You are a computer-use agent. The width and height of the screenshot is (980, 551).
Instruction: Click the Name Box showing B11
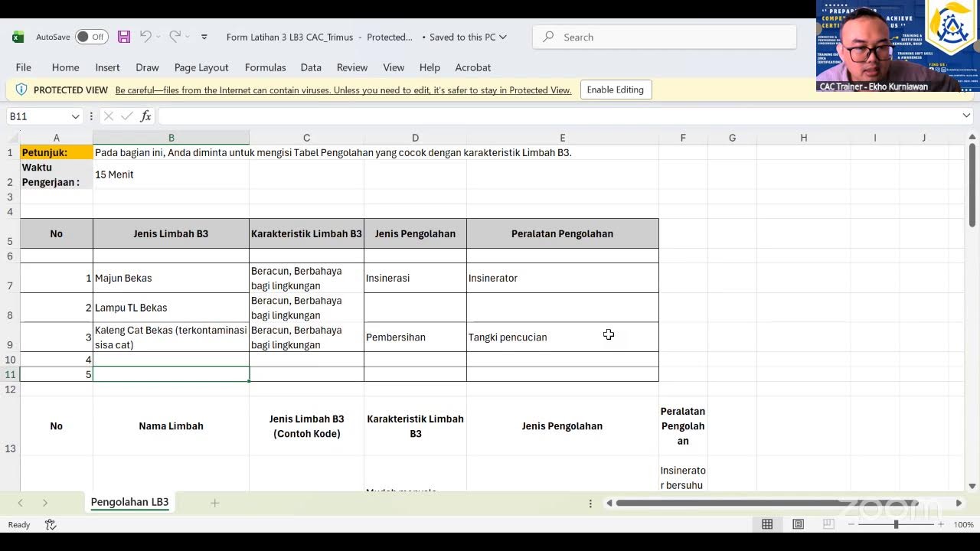[x=38, y=116]
